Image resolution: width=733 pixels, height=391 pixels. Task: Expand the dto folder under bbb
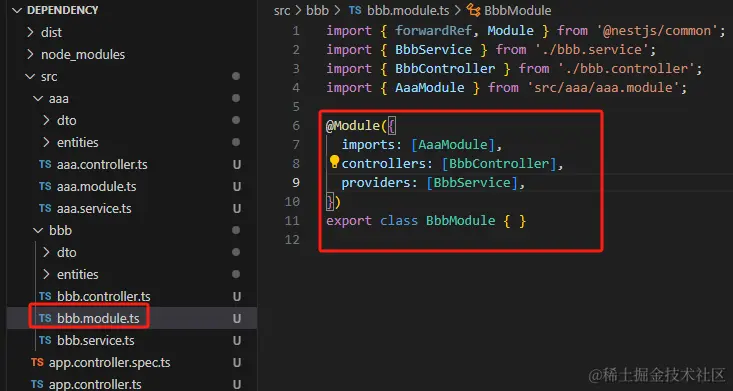[x=46, y=252]
